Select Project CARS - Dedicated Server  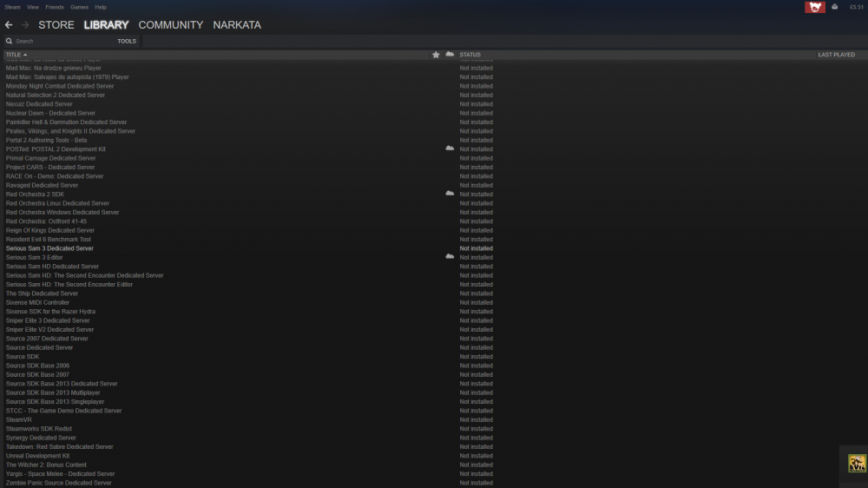click(x=50, y=168)
